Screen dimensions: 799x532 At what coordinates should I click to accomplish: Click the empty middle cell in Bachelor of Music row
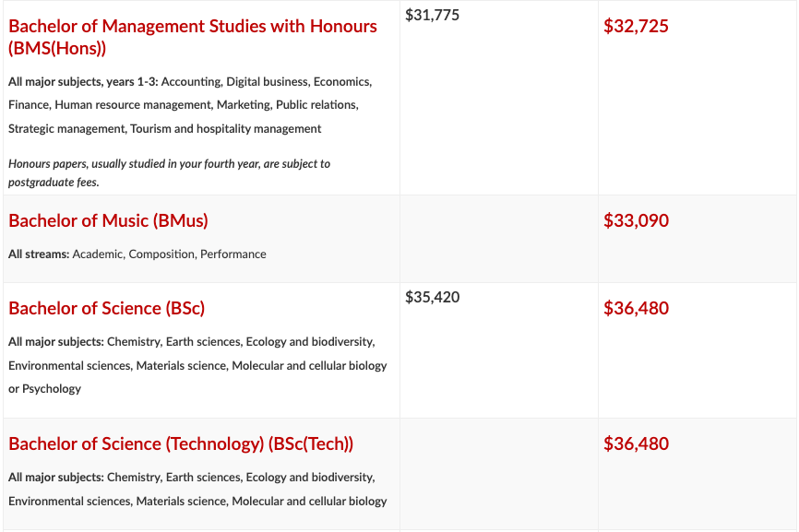[x=498, y=239]
